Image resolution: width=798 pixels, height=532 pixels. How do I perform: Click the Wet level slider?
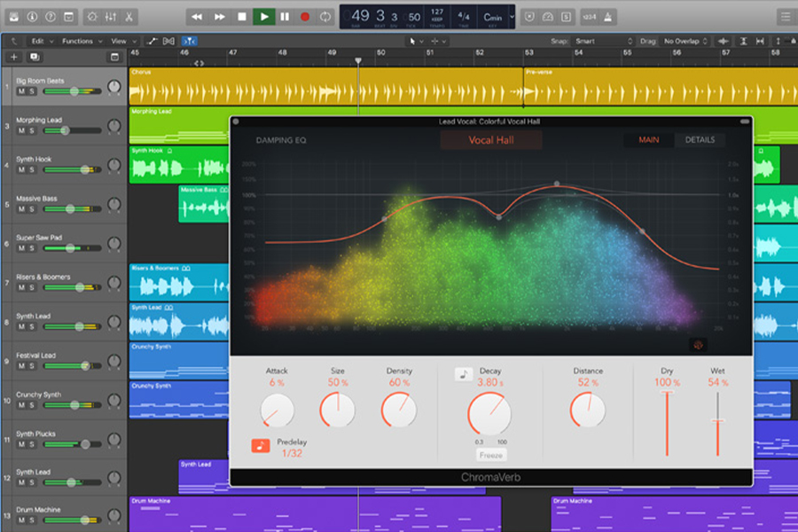coord(717,424)
